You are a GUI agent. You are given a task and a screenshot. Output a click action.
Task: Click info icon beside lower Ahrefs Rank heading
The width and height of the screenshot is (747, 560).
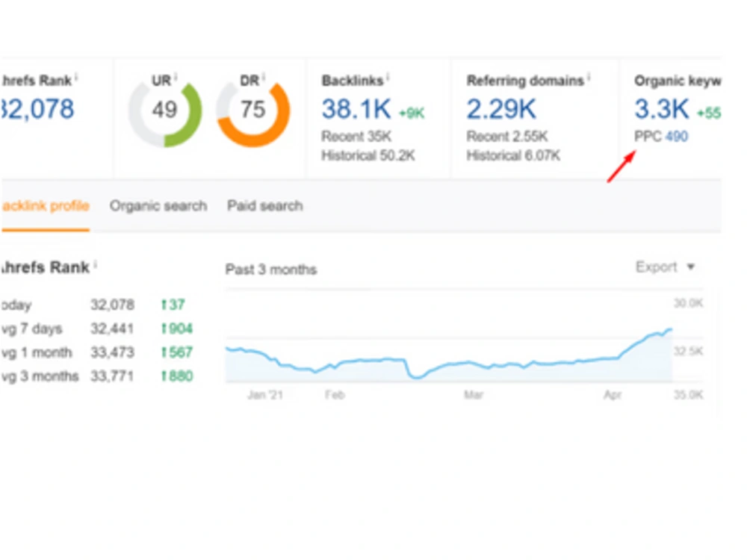coord(95,264)
